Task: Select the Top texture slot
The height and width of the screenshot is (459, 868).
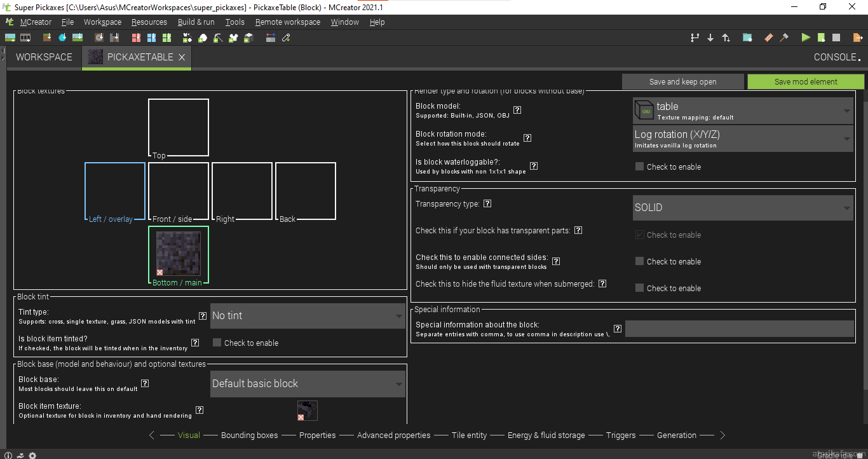Action: pyautogui.click(x=179, y=127)
